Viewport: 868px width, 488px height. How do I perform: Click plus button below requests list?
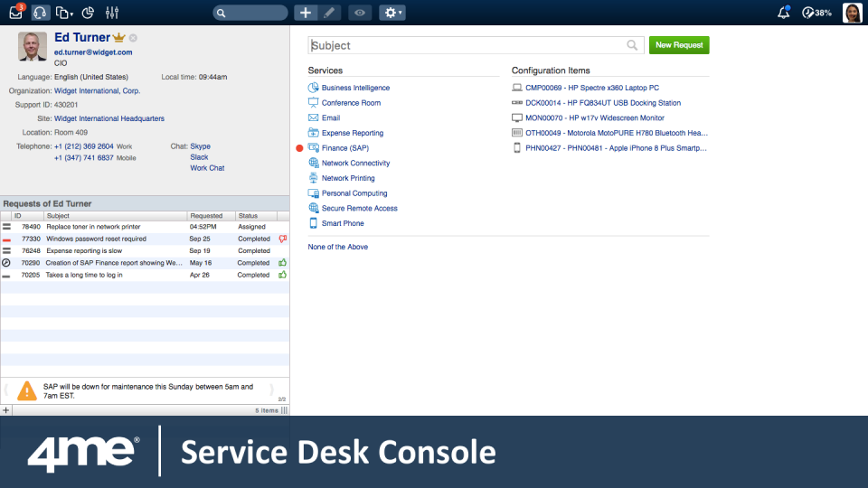6,410
